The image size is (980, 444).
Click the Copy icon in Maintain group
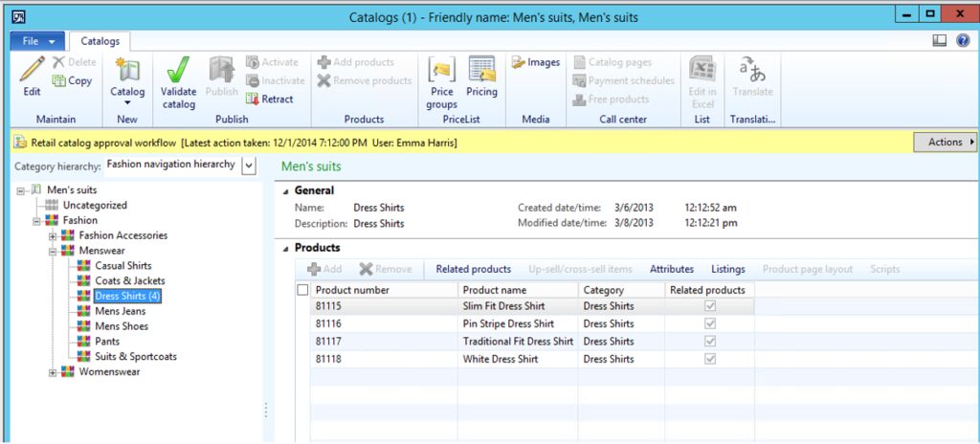59,81
